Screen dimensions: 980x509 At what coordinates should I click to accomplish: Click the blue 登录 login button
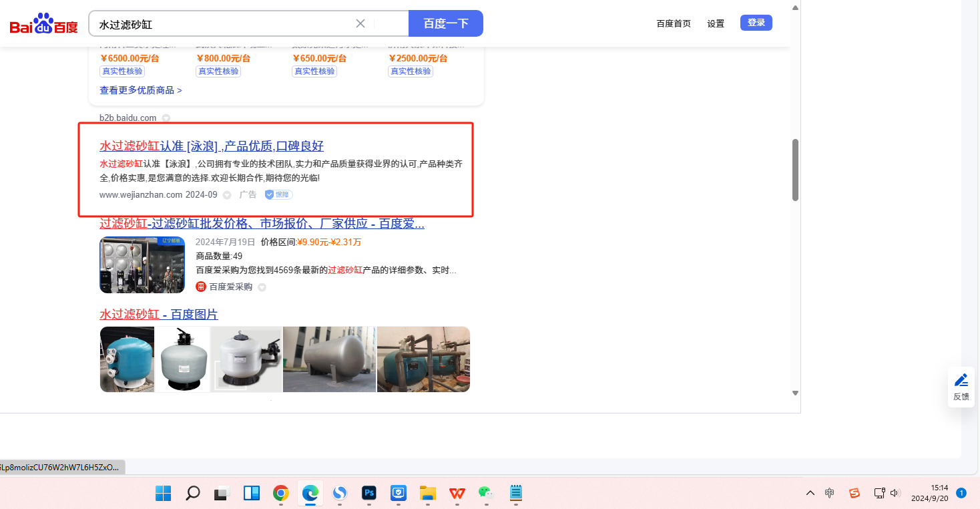click(756, 23)
